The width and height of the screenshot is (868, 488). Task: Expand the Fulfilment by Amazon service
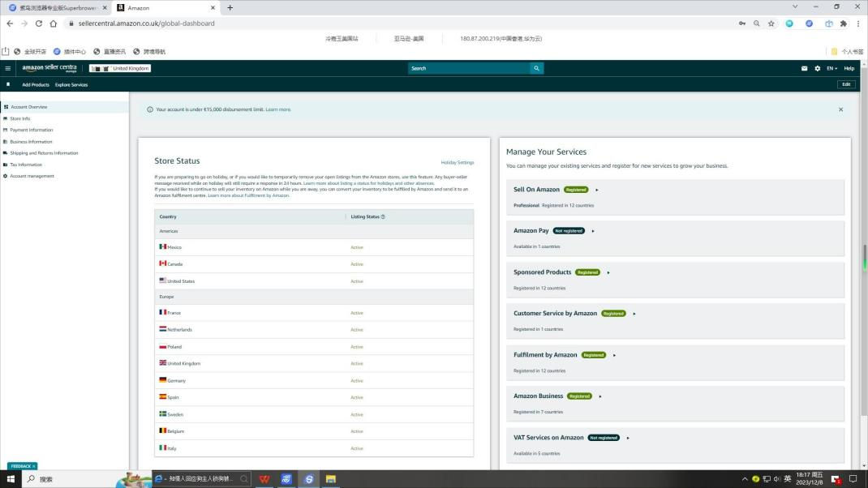point(614,355)
